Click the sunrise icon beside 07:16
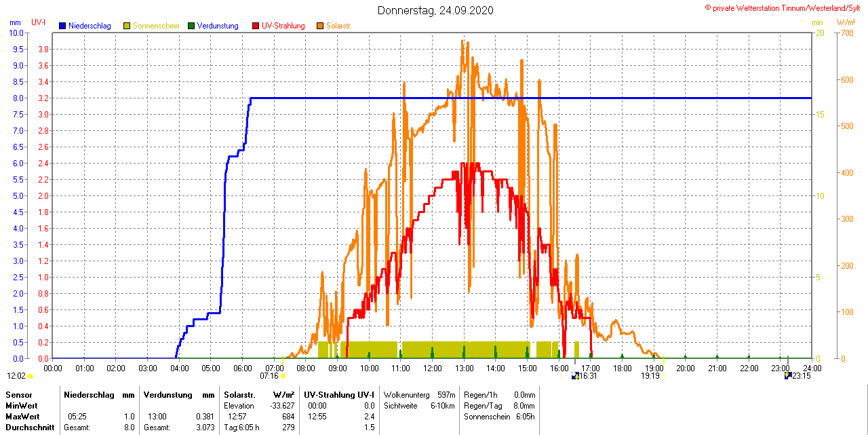This screenshot has height=435, width=868. pos(283,376)
